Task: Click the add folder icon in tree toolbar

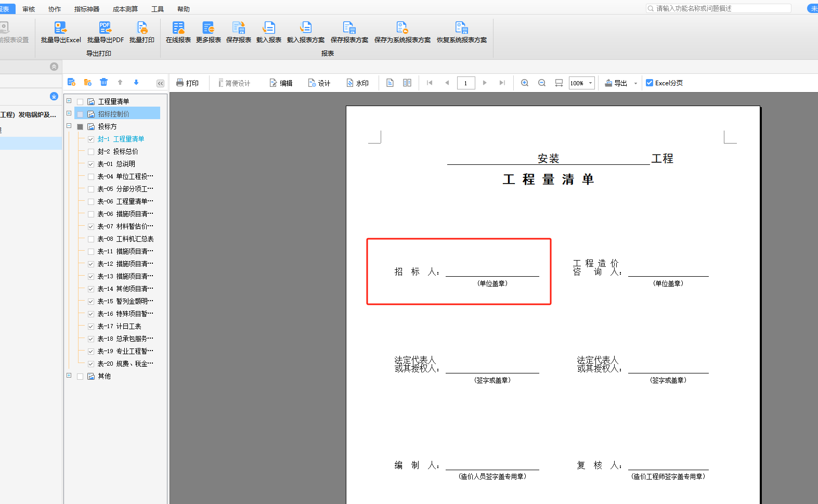Action: click(88, 82)
